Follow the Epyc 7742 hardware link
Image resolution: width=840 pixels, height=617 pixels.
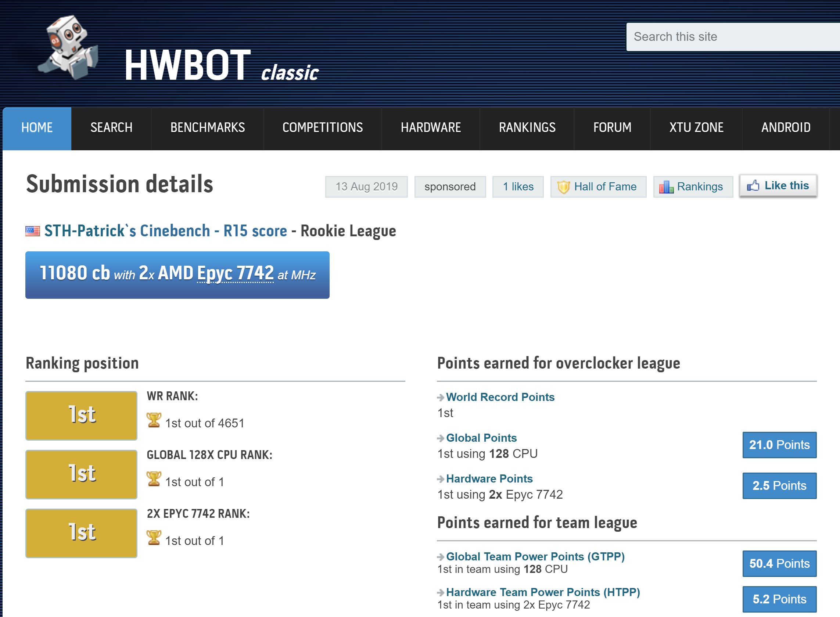click(235, 273)
